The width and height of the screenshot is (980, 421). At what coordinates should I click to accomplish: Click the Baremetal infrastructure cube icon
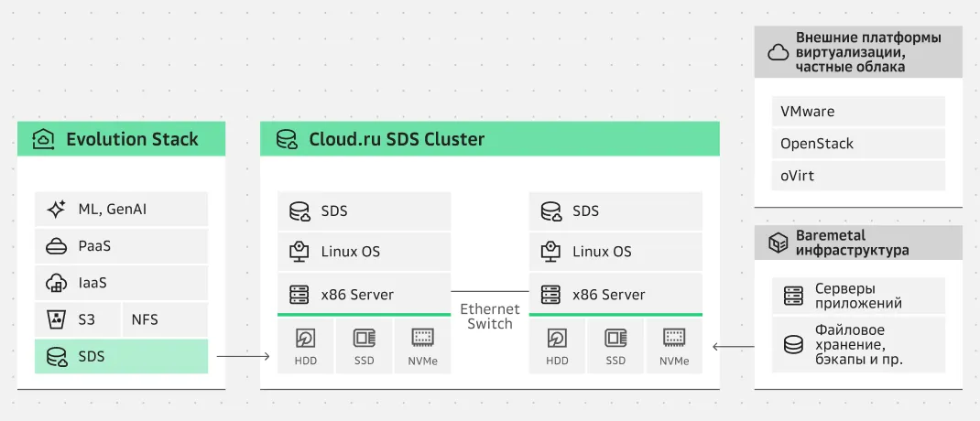point(778,243)
